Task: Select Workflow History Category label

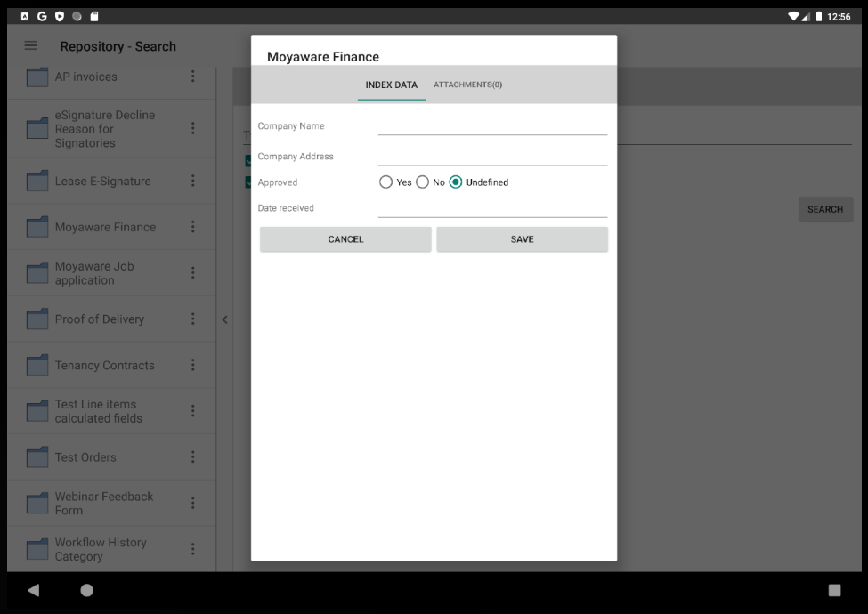Action: click(101, 549)
